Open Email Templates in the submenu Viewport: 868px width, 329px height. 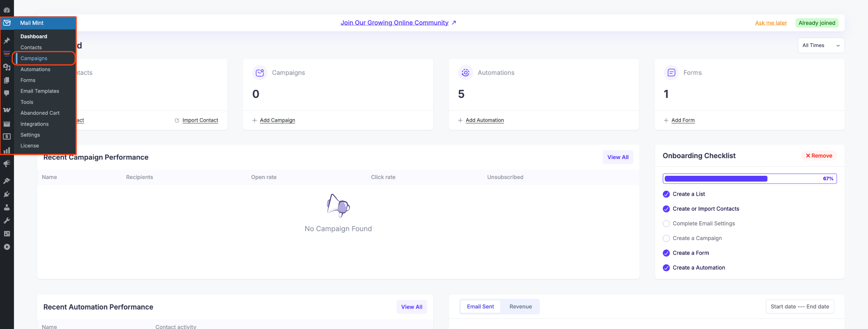point(40,91)
